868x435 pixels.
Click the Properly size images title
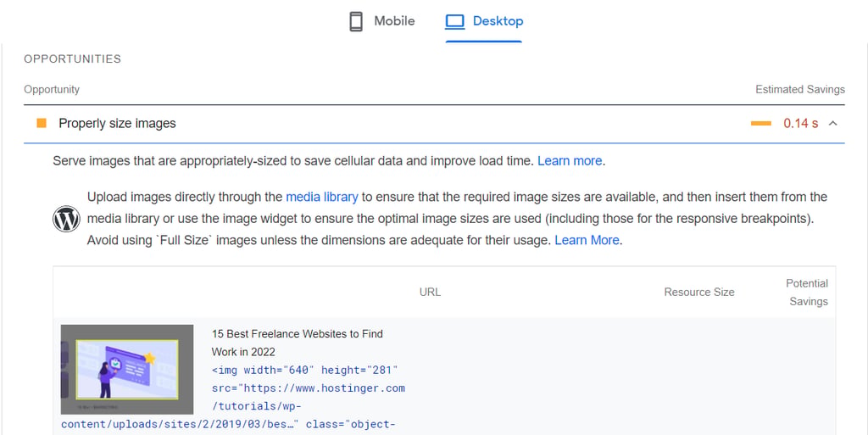tap(117, 124)
